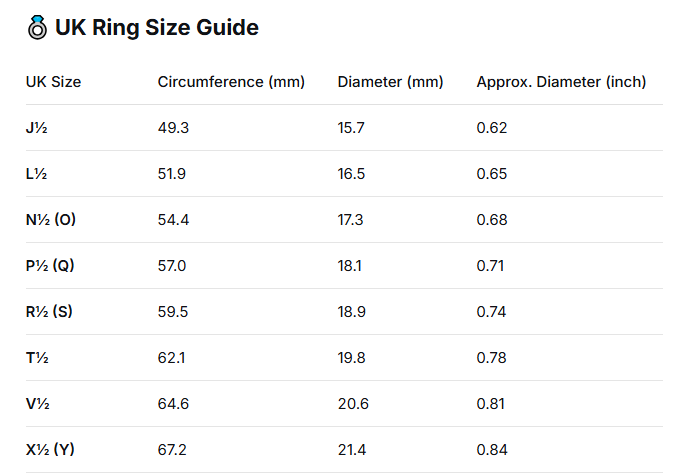
Task: Click the N½ (O) size cell
Action: pyautogui.click(x=51, y=219)
